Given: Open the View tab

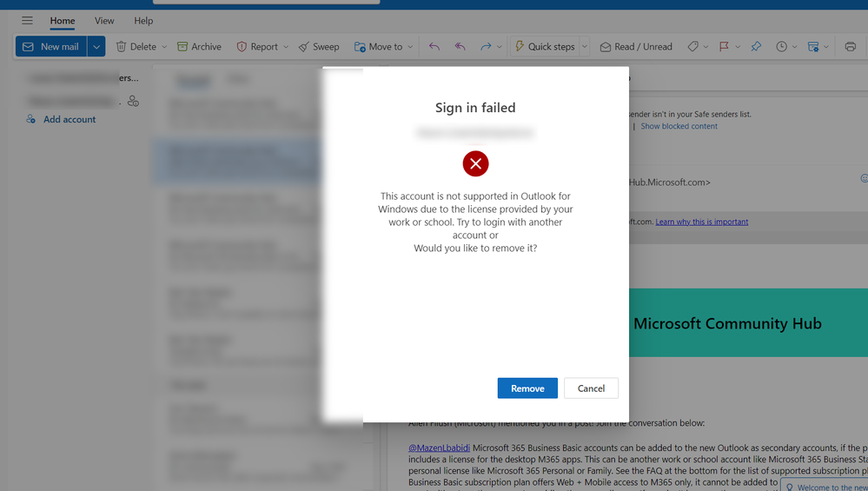Looking at the screenshot, I should click(x=104, y=21).
